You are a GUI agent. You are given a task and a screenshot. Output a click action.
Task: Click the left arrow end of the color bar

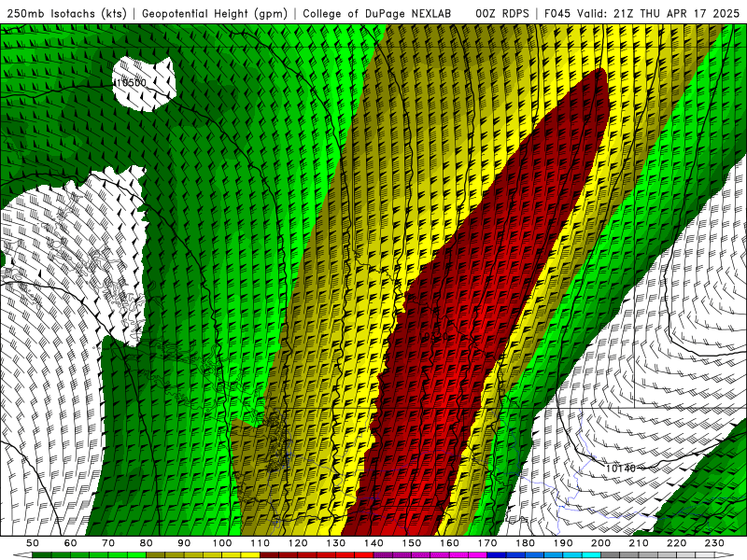coord(22,554)
